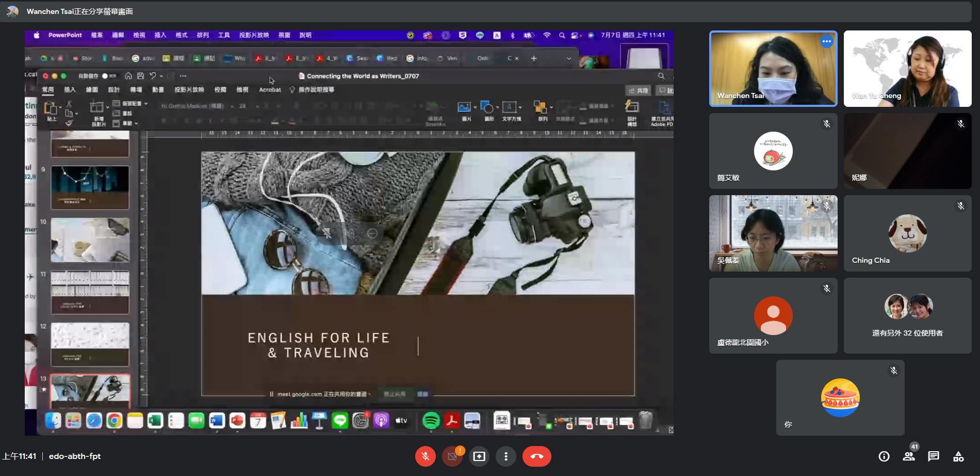Click the 圖片 picture insert icon

point(464,107)
